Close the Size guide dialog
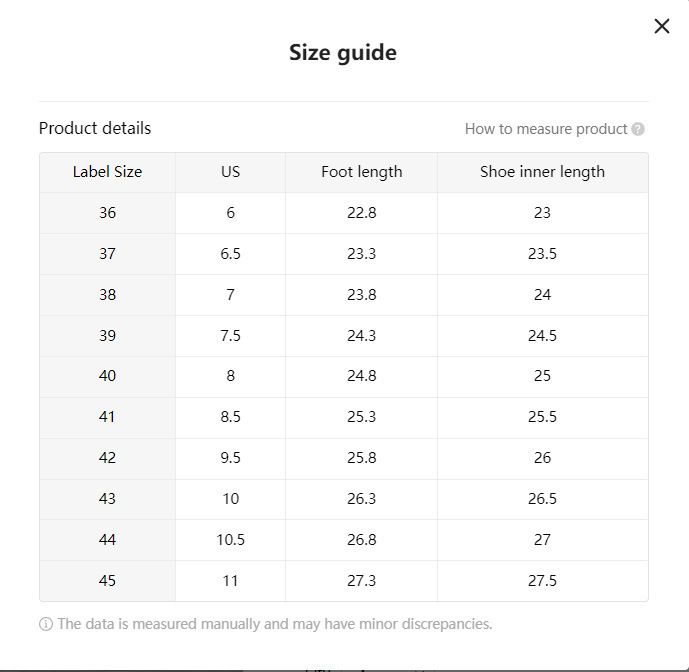The height and width of the screenshot is (672, 689). click(x=662, y=26)
